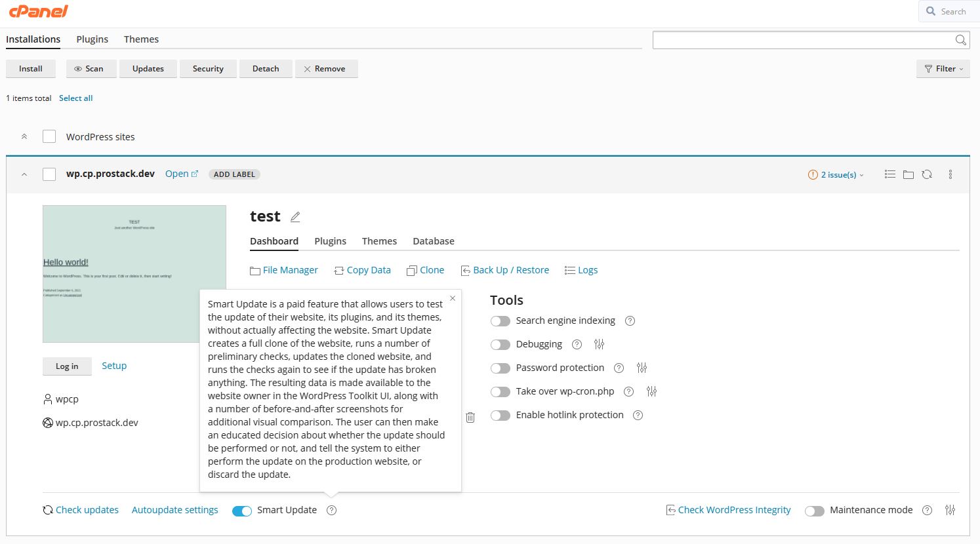Disable the Smart Update toggle
Viewport: 980px width, 544px height.
coord(242,511)
